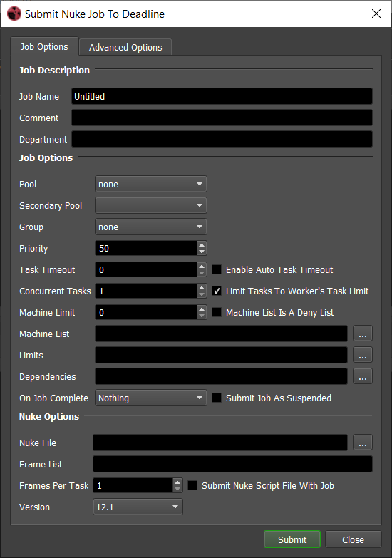Increase Concurrent Tasks with up arrow
392x558 pixels.
(x=202, y=287)
